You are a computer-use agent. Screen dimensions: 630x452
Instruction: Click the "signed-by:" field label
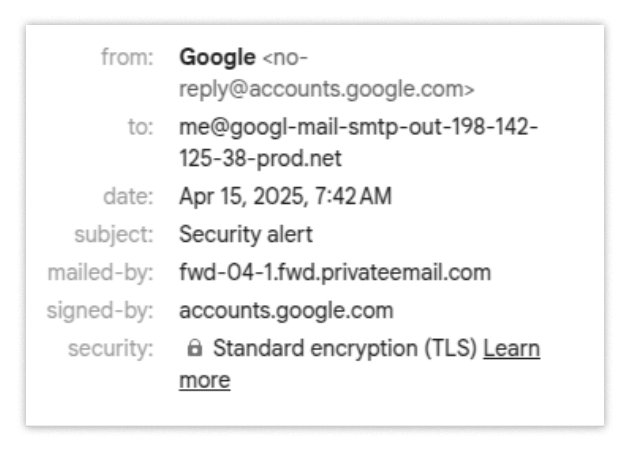click(x=101, y=311)
